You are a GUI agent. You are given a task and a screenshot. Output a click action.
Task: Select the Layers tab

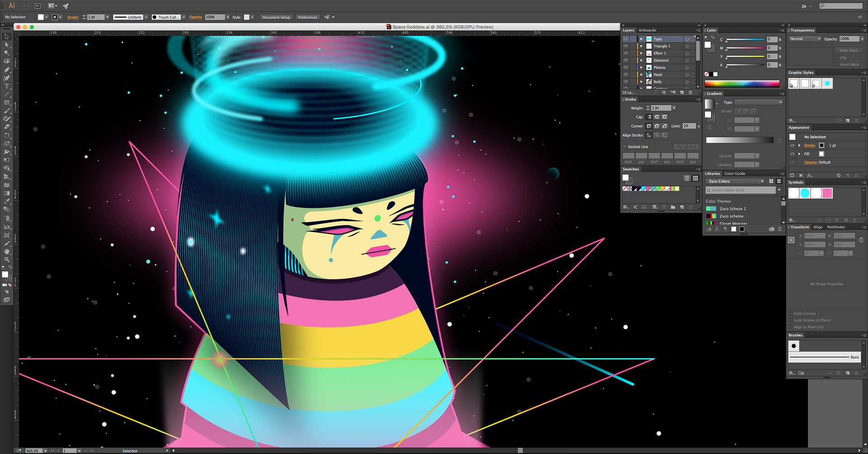(628, 30)
